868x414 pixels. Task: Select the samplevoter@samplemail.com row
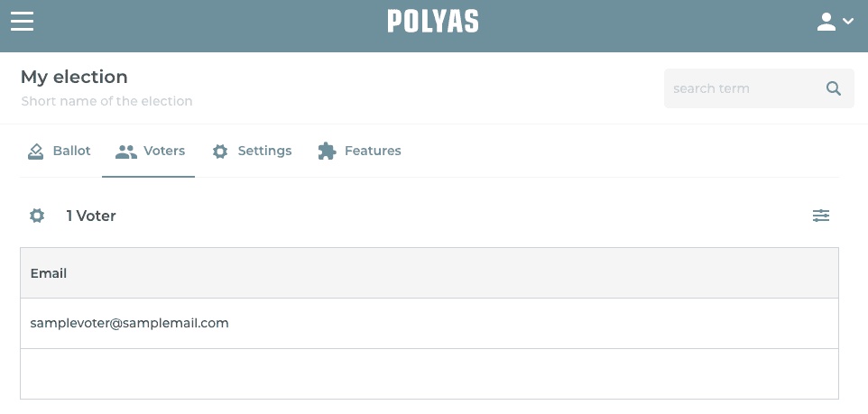(130, 323)
